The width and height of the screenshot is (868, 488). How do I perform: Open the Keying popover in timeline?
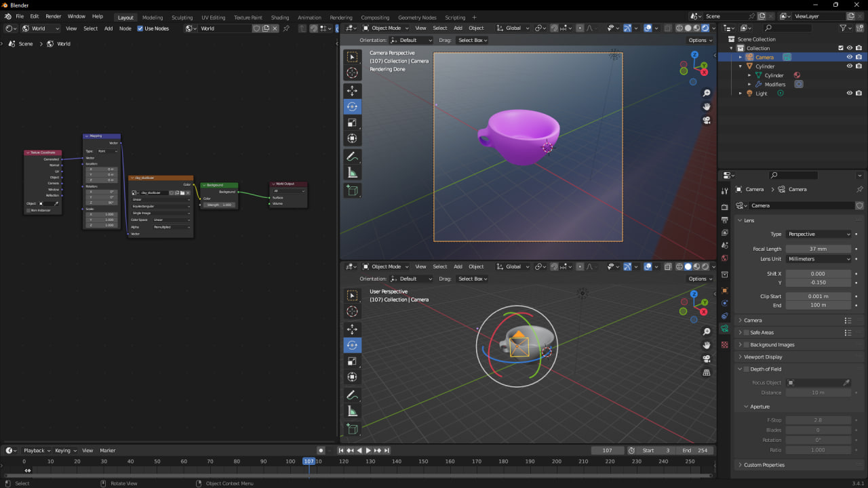65,450
